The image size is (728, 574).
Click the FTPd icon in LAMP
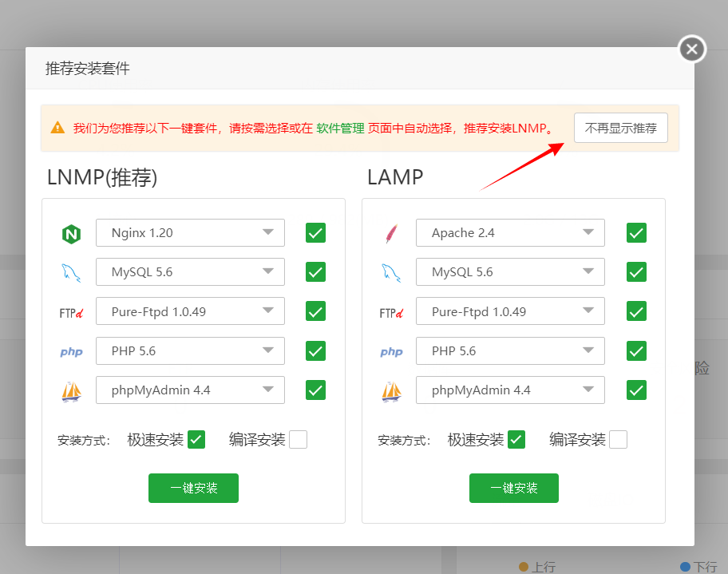point(391,313)
